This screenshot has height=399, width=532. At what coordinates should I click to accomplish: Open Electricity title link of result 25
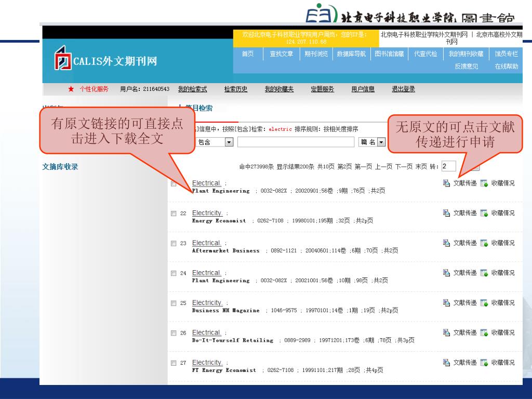coord(207,302)
